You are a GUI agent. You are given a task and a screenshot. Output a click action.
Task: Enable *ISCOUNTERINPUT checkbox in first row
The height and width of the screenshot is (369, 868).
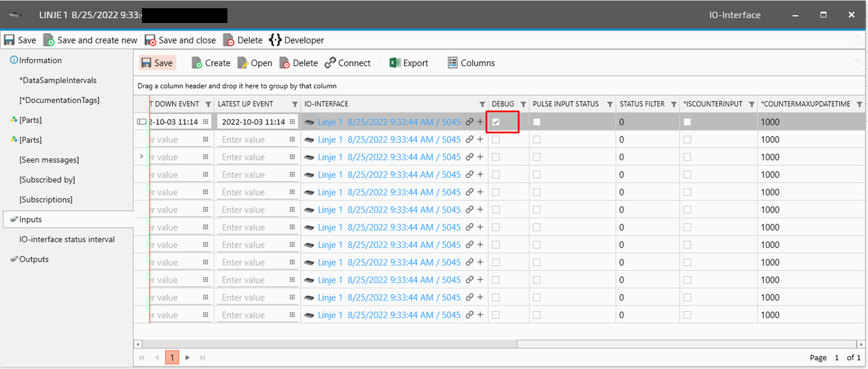[687, 122]
